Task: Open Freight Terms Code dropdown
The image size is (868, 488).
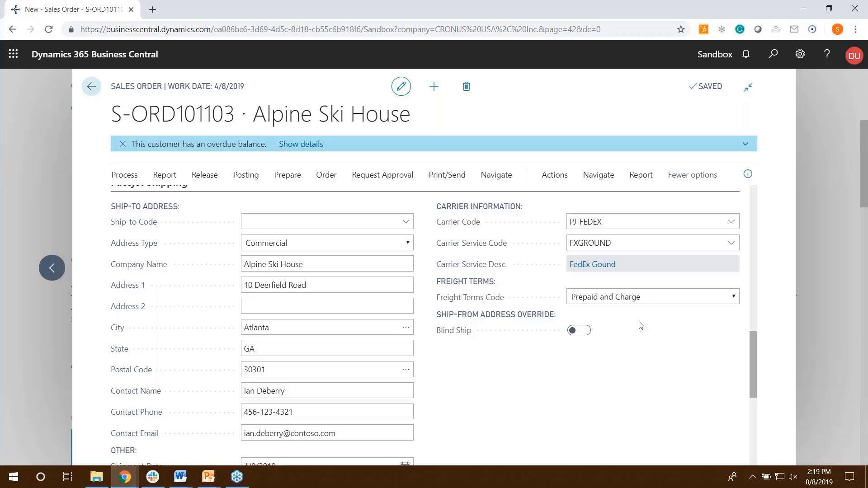Action: tap(733, 296)
